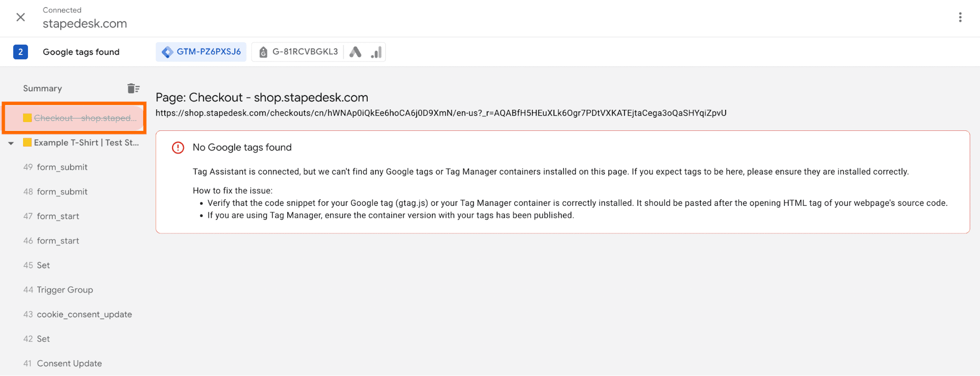The height and width of the screenshot is (376, 980).
Task: Click the yellow page icon beside Checkout entry
Action: (27, 118)
